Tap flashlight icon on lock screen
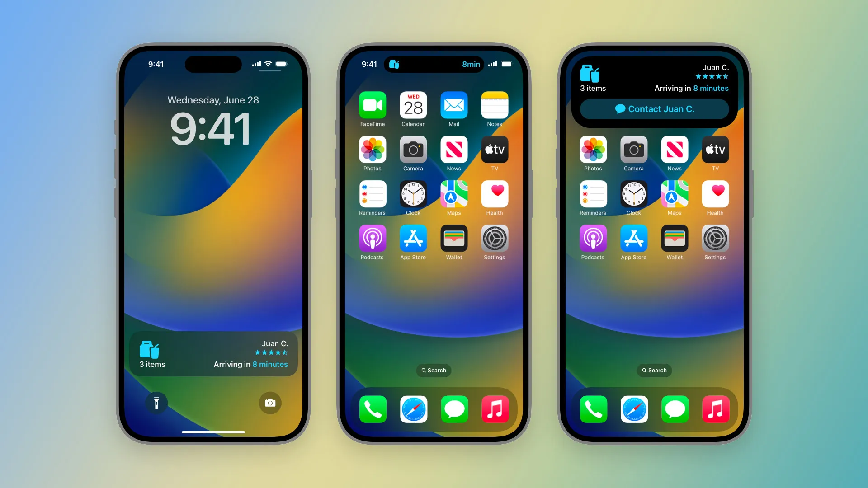The image size is (868, 488). click(x=157, y=403)
